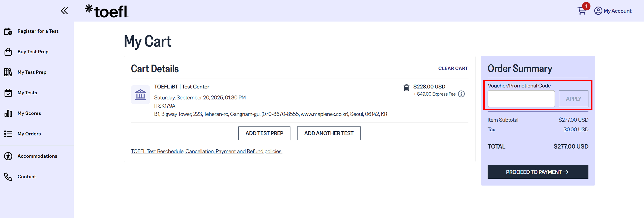
Task: Click the CLEAR CART link
Action: [x=453, y=68]
